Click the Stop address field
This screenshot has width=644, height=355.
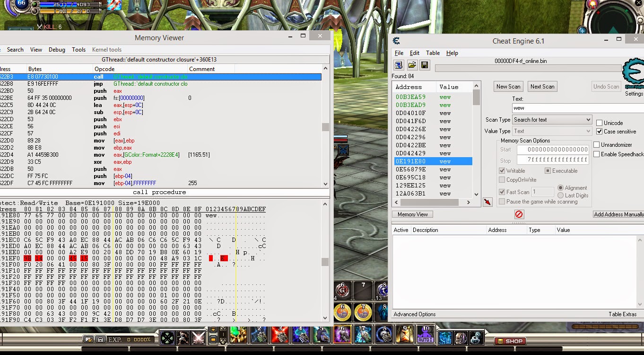tap(553, 160)
